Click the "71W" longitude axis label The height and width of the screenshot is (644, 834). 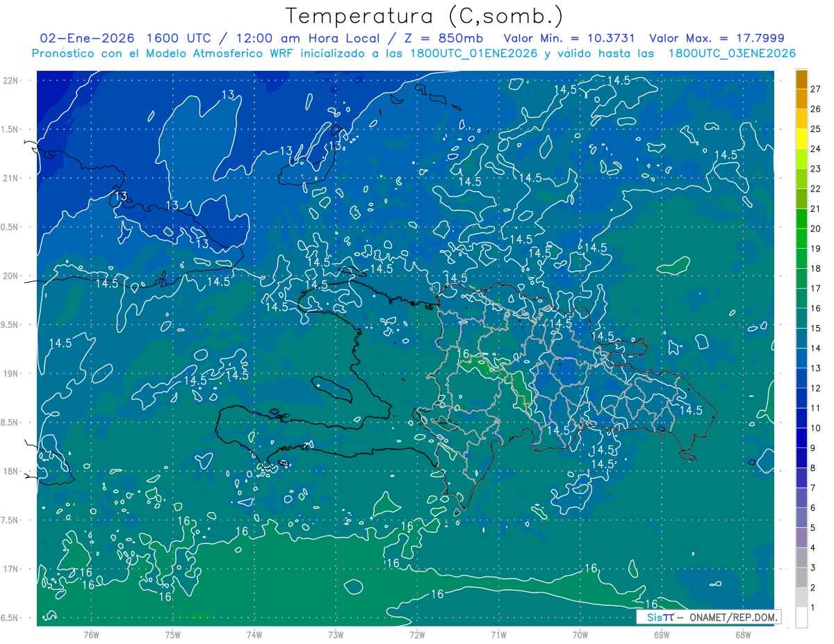tap(498, 634)
